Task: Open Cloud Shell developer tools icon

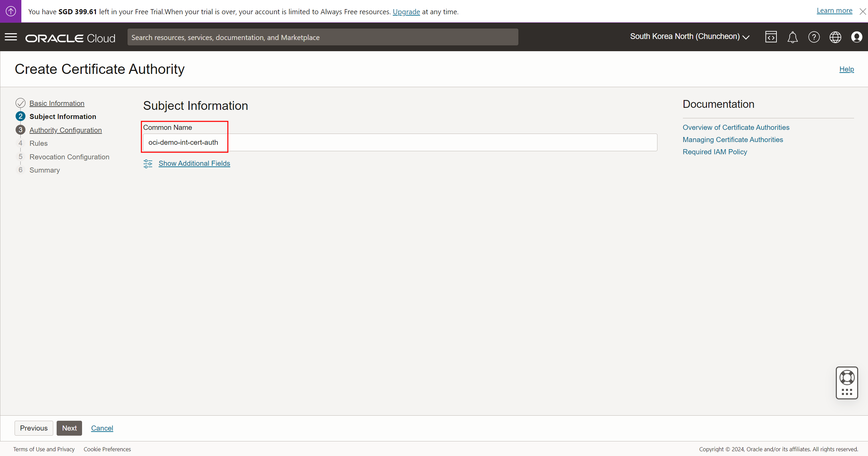Action: click(771, 37)
